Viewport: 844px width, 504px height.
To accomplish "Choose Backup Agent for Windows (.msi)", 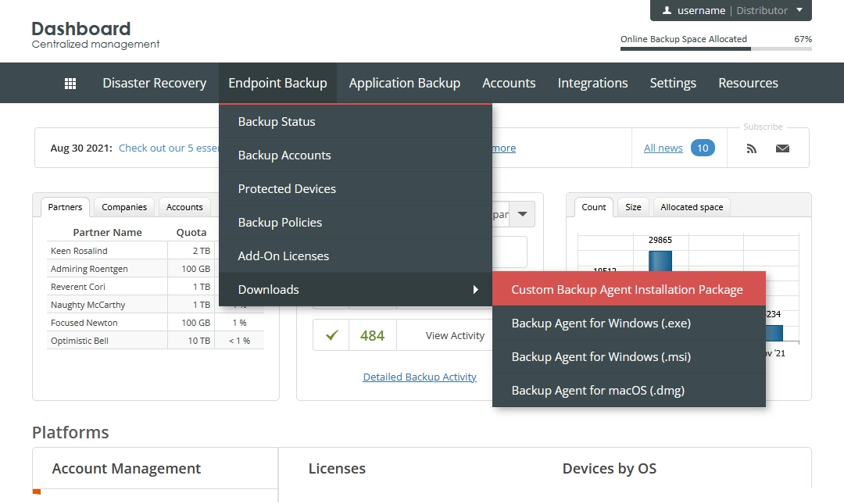I will [628, 357].
